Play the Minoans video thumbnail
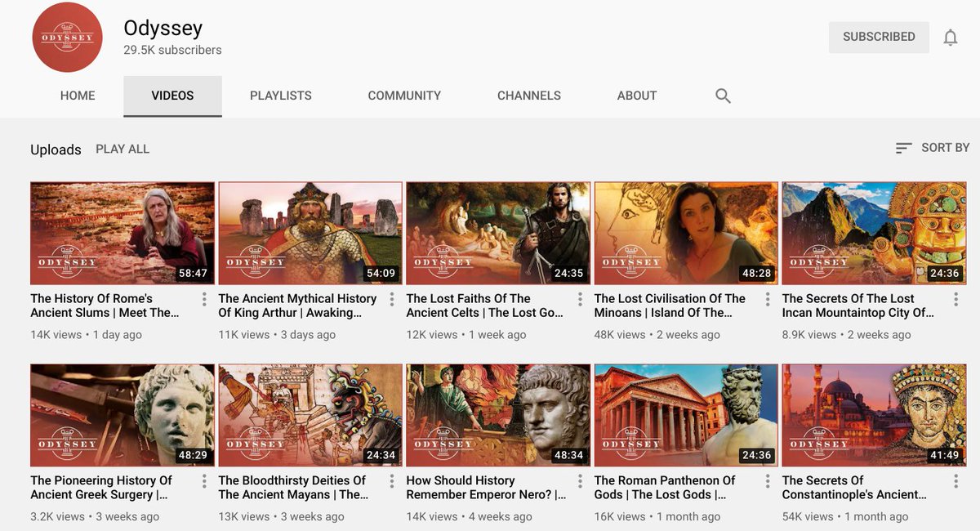980x531 pixels. pyautogui.click(x=686, y=233)
